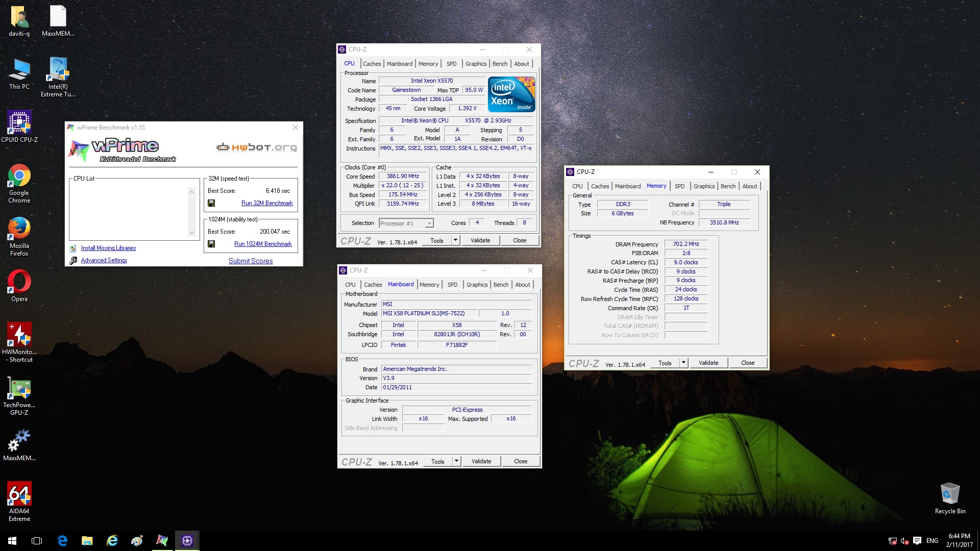Image resolution: width=980 pixels, height=551 pixels.
Task: Expand Tools dropdown arrow in CPU tab window
Action: (455, 240)
